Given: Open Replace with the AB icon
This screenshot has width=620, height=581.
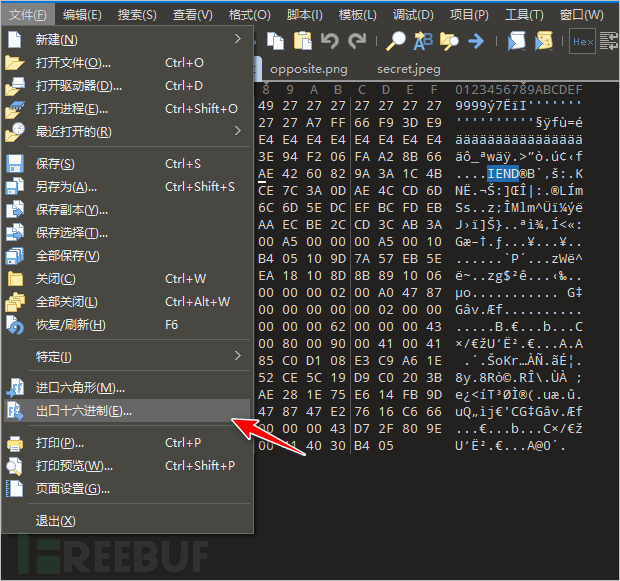Looking at the screenshot, I should pyautogui.click(x=423, y=41).
